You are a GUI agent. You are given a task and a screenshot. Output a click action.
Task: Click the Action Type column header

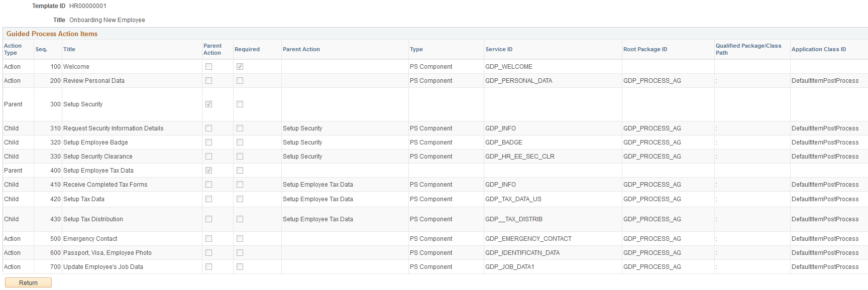pos(13,49)
